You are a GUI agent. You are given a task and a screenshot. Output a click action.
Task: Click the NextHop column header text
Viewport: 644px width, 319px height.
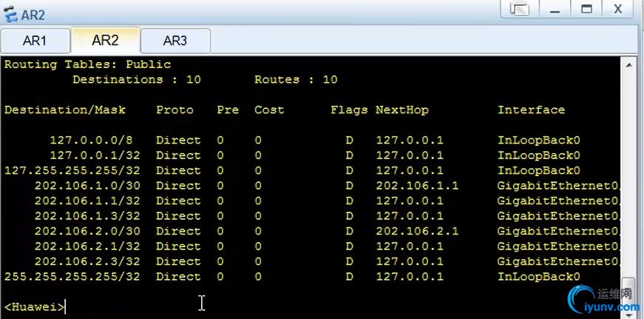tap(401, 110)
